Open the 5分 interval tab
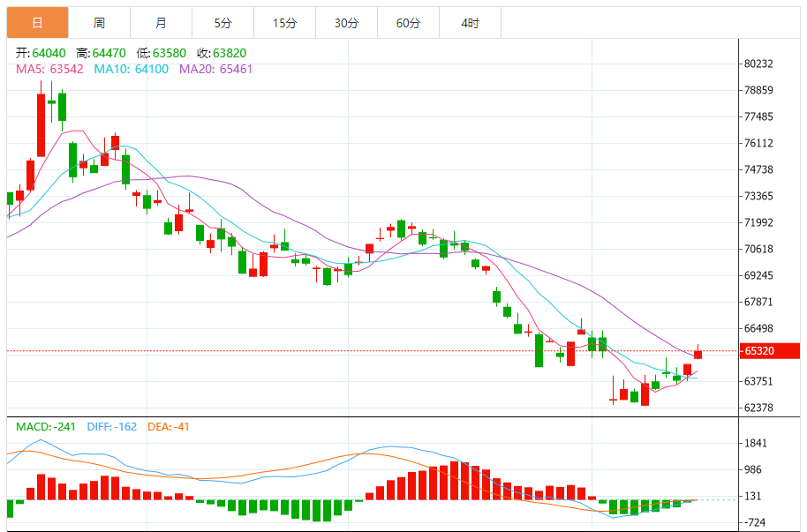Image resolution: width=807 pixels, height=532 pixels. pyautogui.click(x=222, y=23)
